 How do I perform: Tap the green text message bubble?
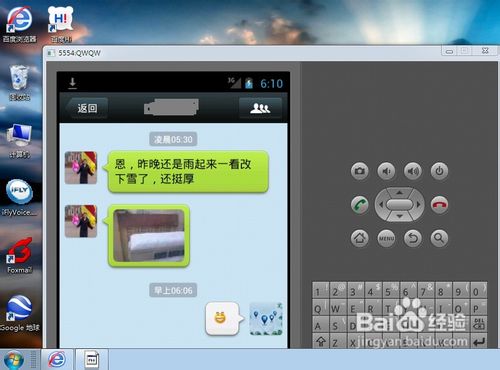click(x=187, y=172)
